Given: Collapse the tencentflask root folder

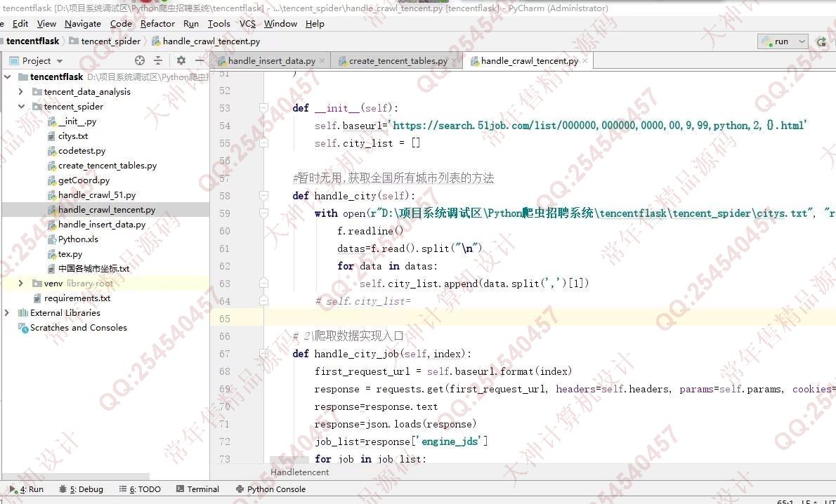Looking at the screenshot, I should tap(8, 77).
